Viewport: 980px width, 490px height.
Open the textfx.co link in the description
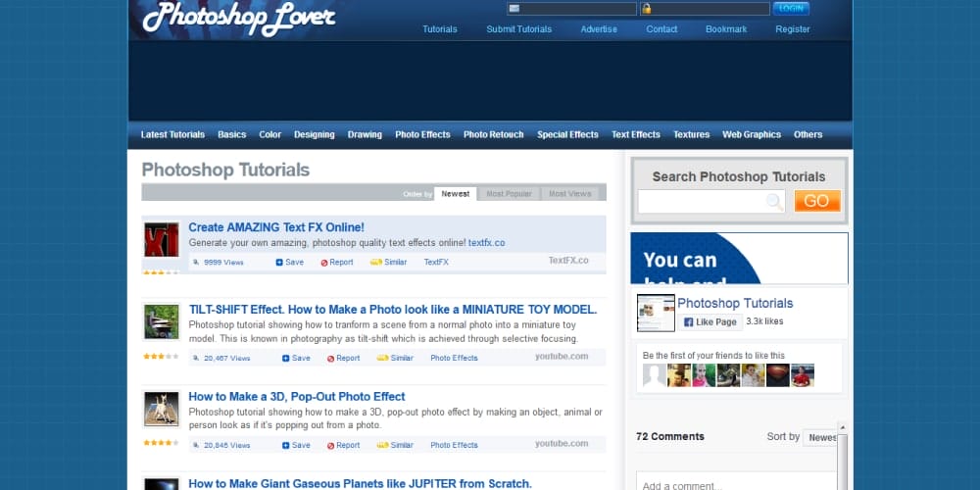(x=487, y=243)
